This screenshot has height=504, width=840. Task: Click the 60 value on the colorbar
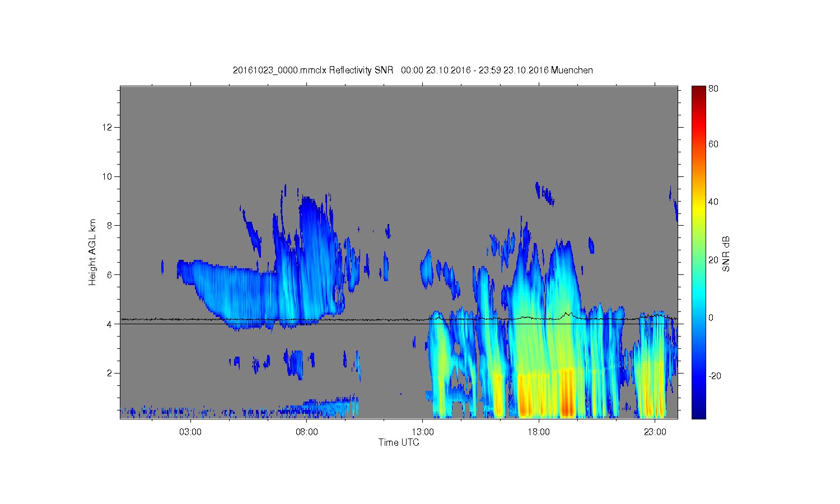[x=713, y=144]
